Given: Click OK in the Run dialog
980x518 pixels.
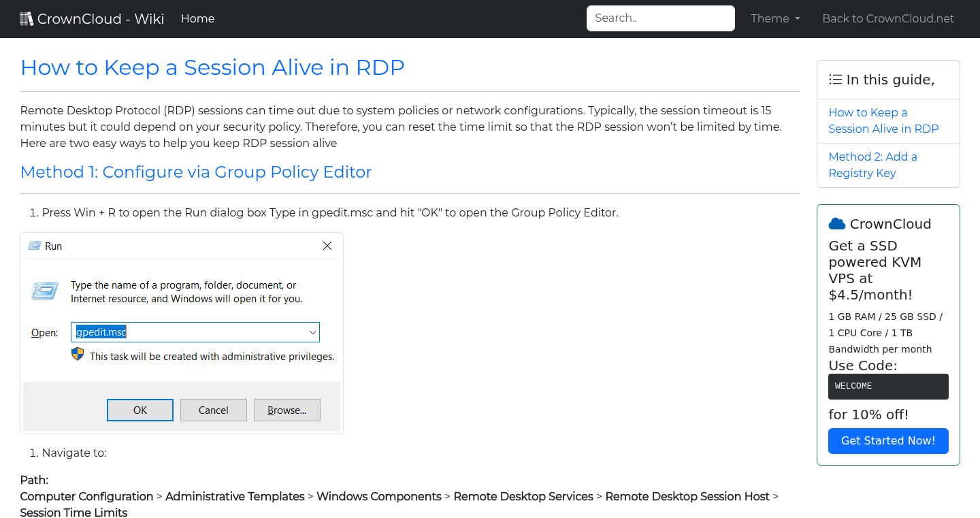Looking at the screenshot, I should (x=140, y=410).
